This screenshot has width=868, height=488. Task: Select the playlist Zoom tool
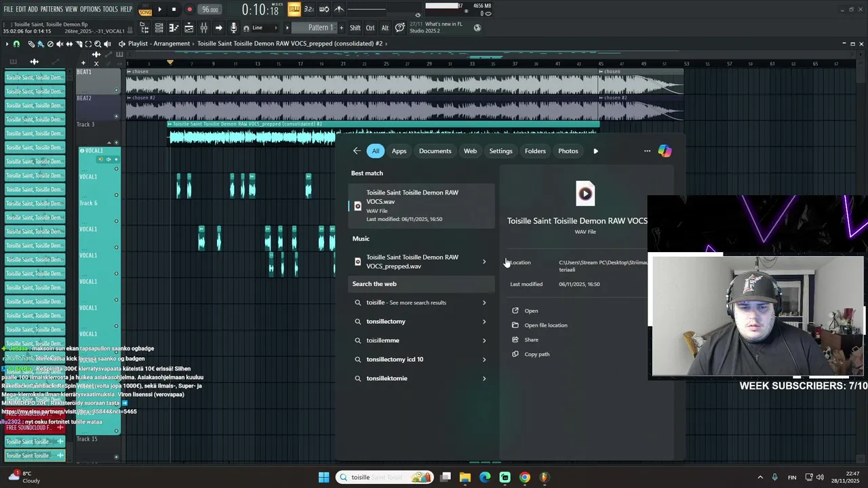tap(98, 44)
